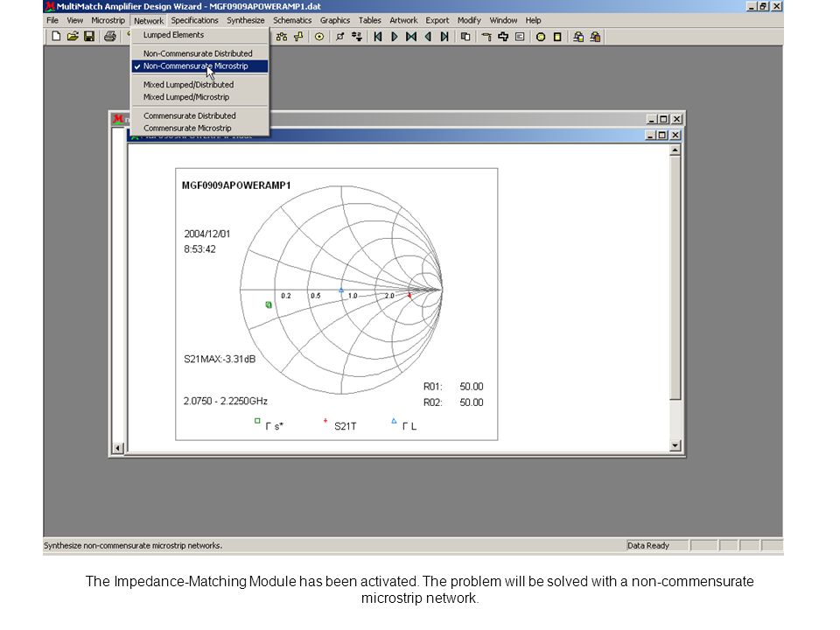Click the Print toolbar icon
This screenshot has height=630, width=840.
click(110, 37)
